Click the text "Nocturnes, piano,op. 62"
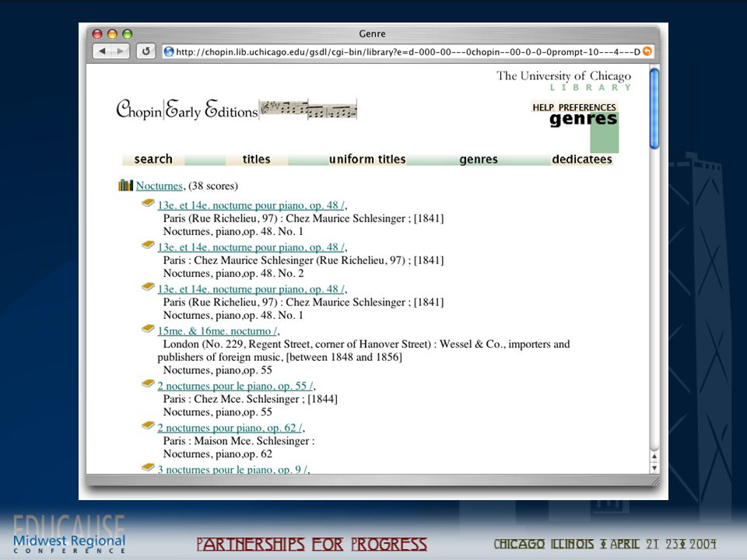This screenshot has width=747, height=560. pos(218,453)
